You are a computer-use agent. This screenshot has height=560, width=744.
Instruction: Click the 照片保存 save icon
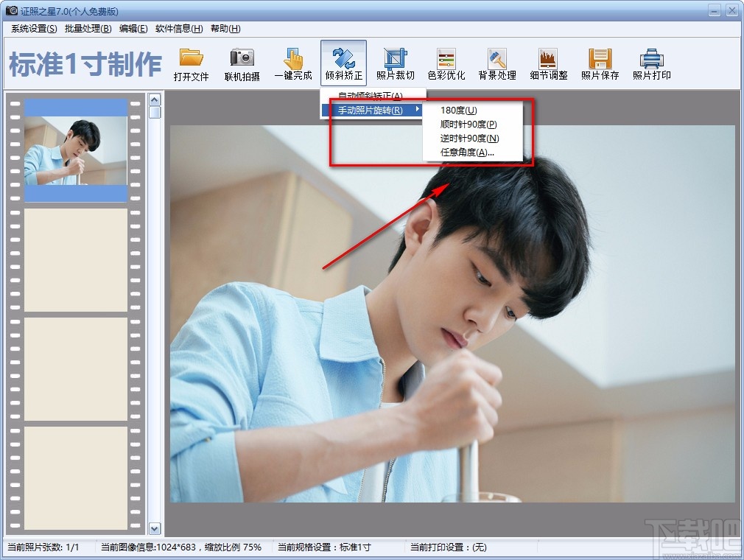click(599, 63)
